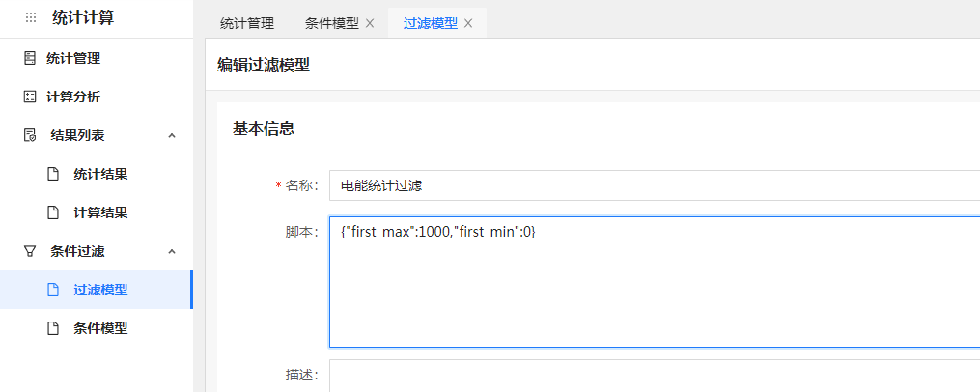Collapse the 条件过滤 menu chevron
This screenshot has width=980, height=392.
[x=172, y=251]
